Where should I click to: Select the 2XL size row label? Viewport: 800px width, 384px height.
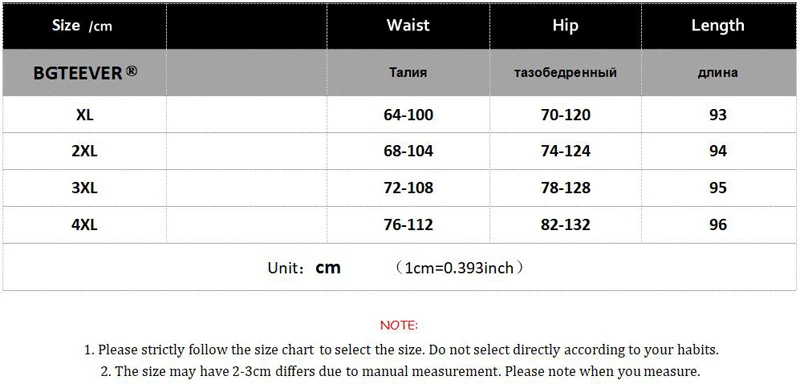pyautogui.click(x=84, y=151)
